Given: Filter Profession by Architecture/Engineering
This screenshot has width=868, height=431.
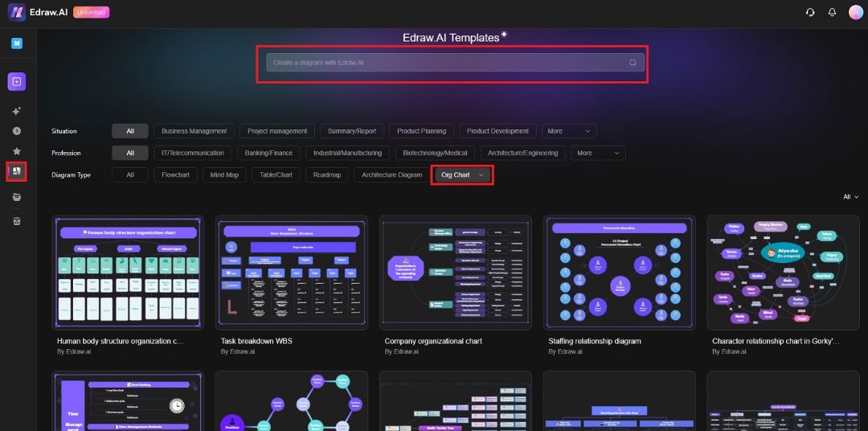Looking at the screenshot, I should tap(523, 153).
